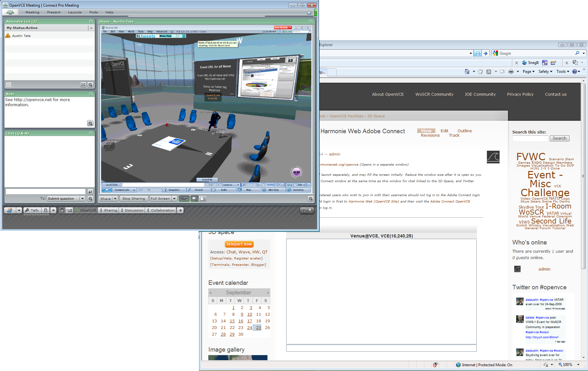
Task: Open the Help menu in Connect Pro
Action: [109, 12]
